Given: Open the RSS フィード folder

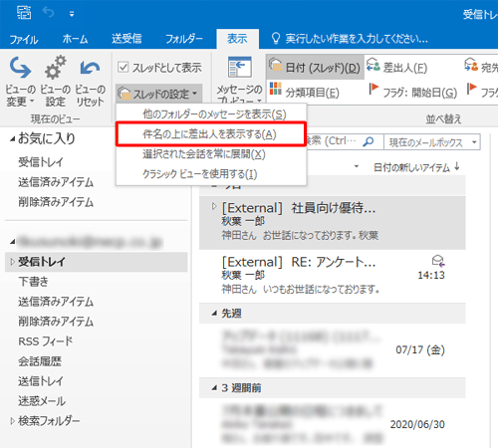Looking at the screenshot, I should click(46, 341).
